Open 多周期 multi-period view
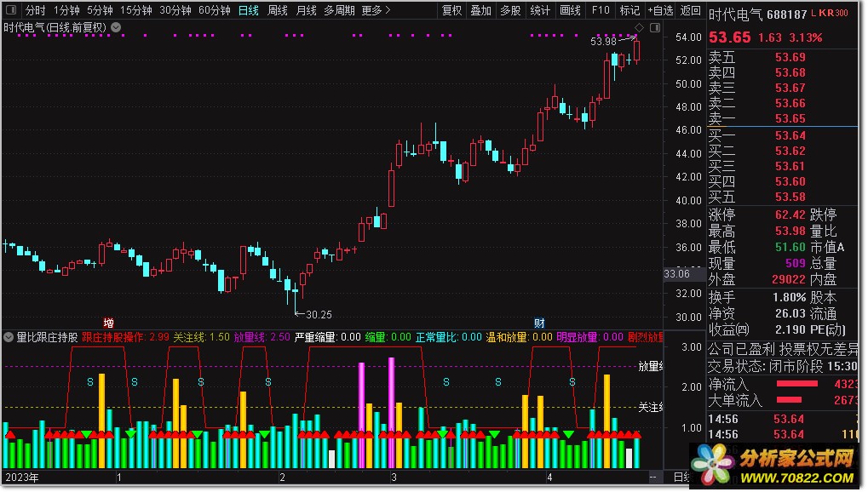 coord(339,10)
